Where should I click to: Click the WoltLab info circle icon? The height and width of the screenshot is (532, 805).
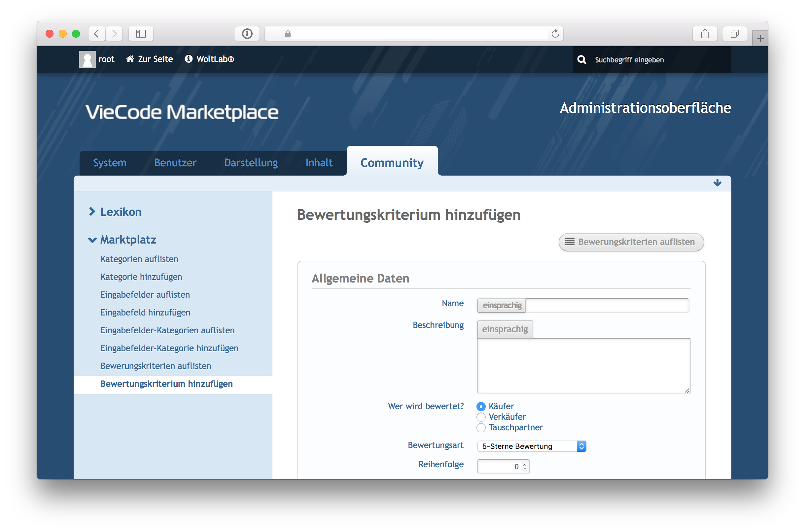[x=189, y=59]
